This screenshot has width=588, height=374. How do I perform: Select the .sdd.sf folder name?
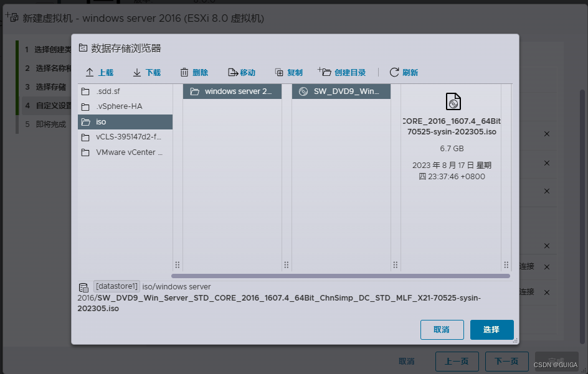pos(108,91)
